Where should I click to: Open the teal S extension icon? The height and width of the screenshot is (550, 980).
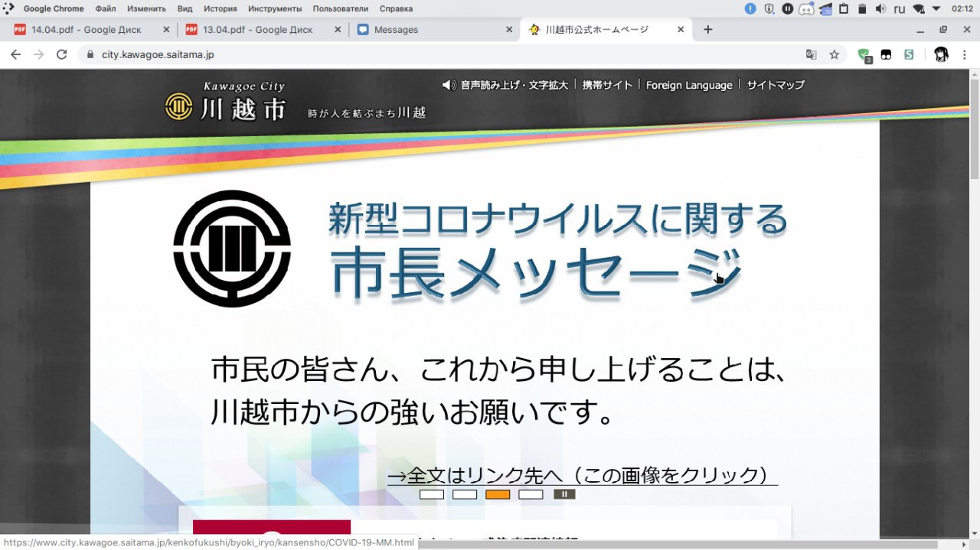point(909,55)
